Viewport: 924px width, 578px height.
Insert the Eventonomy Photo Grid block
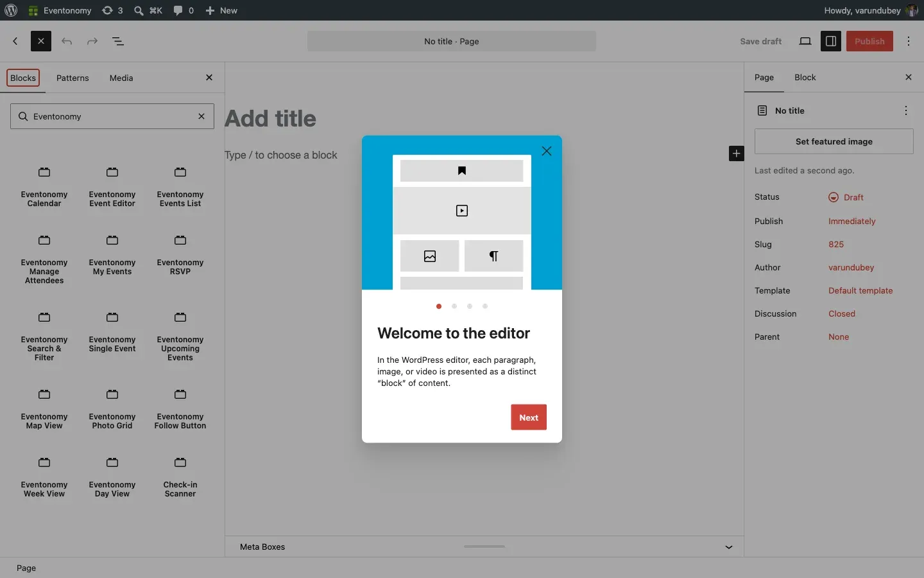[x=112, y=409]
